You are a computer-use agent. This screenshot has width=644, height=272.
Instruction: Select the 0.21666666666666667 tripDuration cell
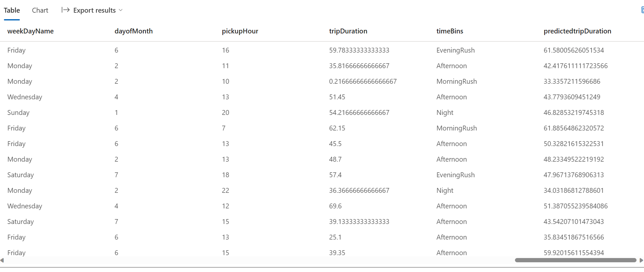click(x=363, y=81)
